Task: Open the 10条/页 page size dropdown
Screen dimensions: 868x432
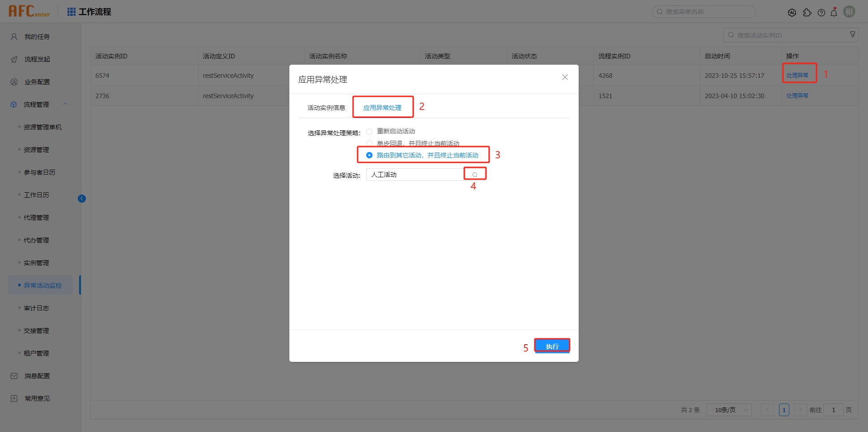Action: tap(729, 410)
